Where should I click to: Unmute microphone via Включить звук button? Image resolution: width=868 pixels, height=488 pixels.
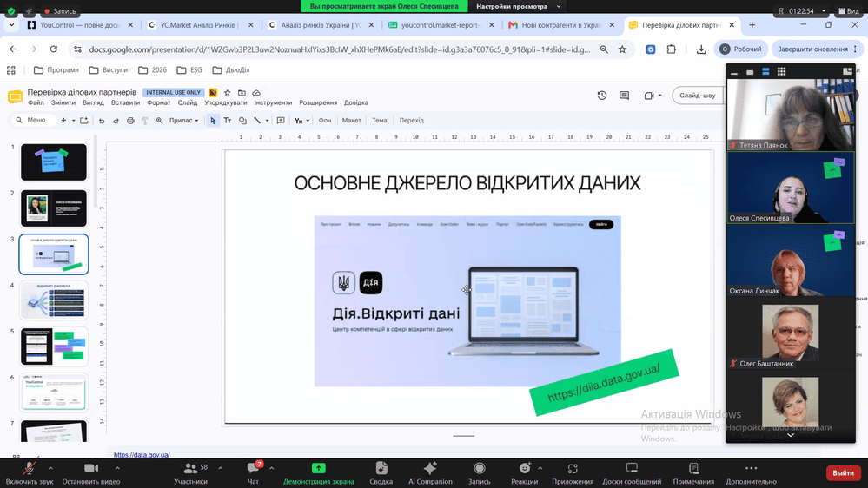click(30, 473)
